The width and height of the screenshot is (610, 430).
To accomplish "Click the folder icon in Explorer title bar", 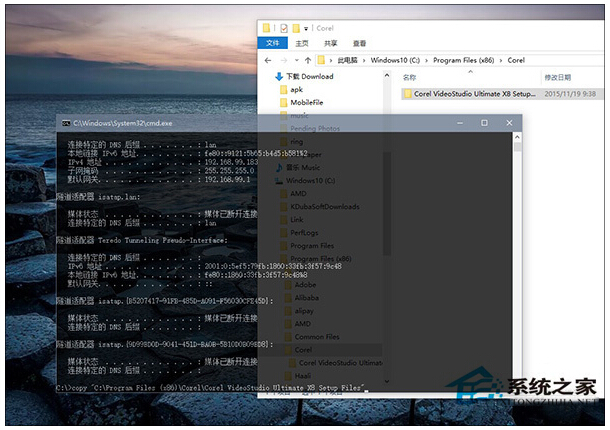I will pos(266,28).
